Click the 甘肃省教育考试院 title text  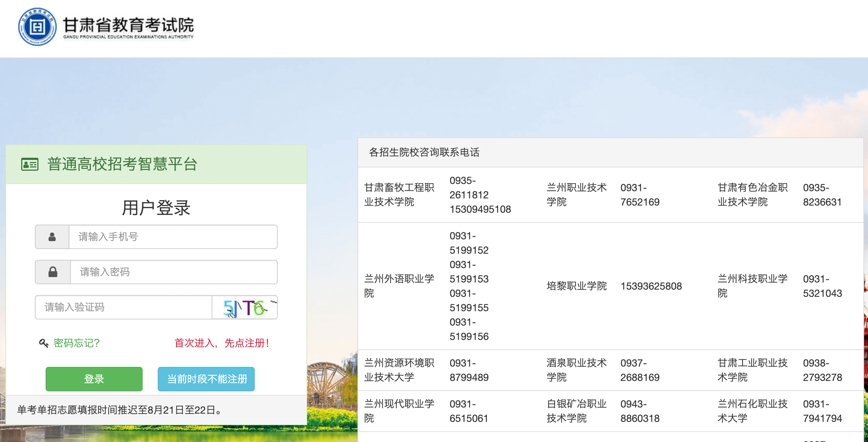[x=128, y=25]
